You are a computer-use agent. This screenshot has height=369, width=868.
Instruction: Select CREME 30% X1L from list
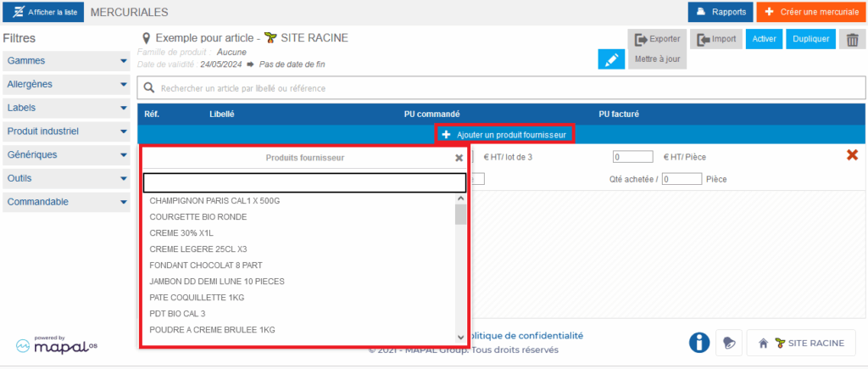pos(181,233)
